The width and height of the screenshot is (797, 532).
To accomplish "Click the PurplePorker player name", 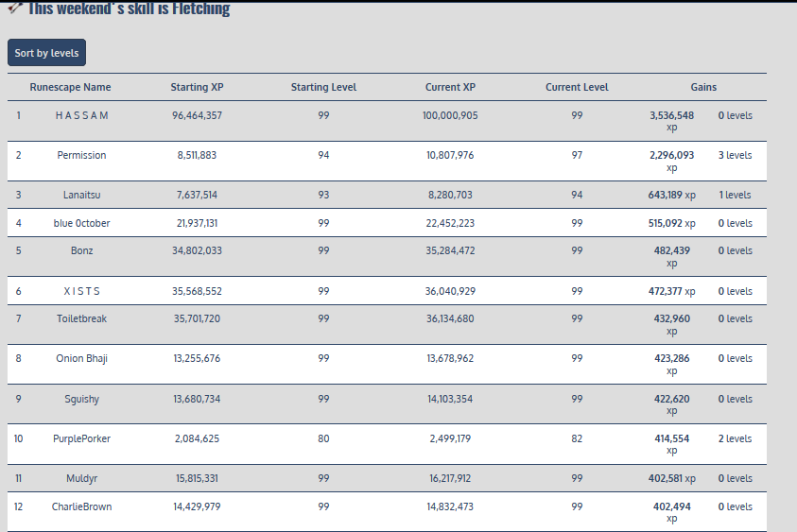I will click(x=81, y=438).
